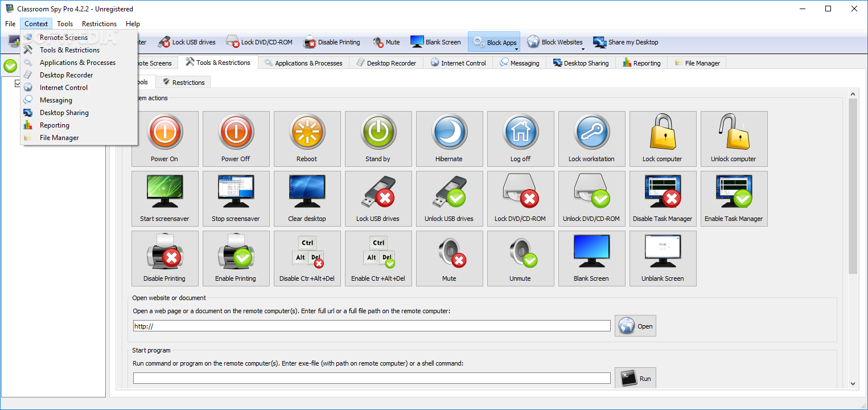
Task: Focus the Start program command field
Action: click(x=372, y=378)
